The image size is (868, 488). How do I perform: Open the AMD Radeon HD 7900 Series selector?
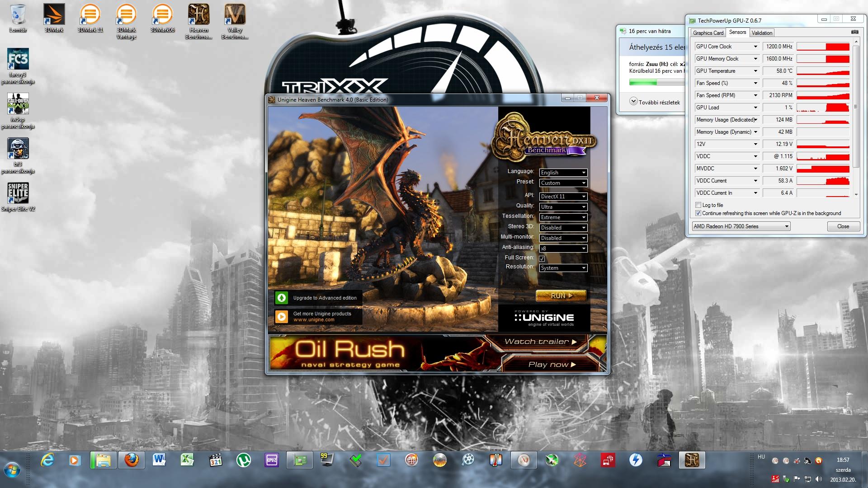tap(741, 226)
